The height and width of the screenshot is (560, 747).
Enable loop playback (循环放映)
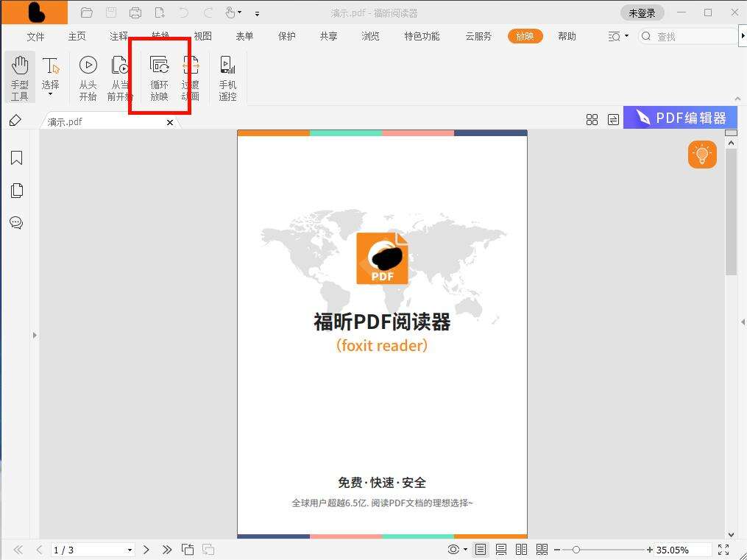pos(158,76)
